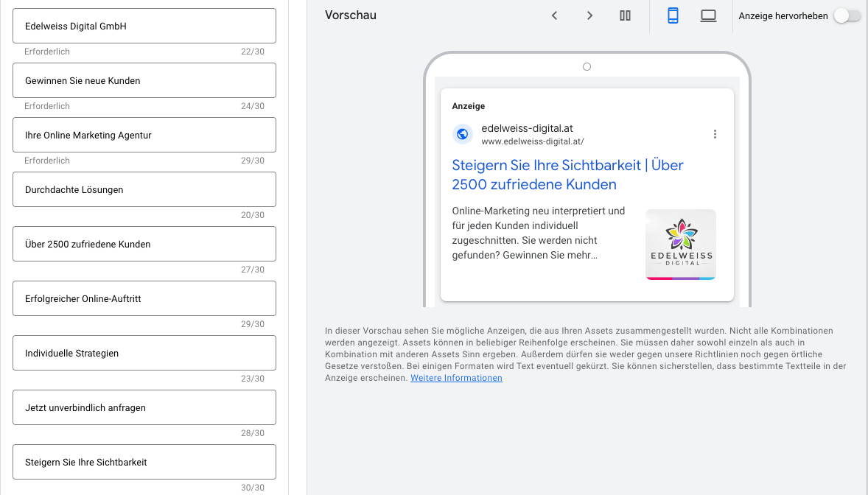Click the 24/30 character counter
Image resolution: width=868 pixels, height=495 pixels.
point(253,106)
